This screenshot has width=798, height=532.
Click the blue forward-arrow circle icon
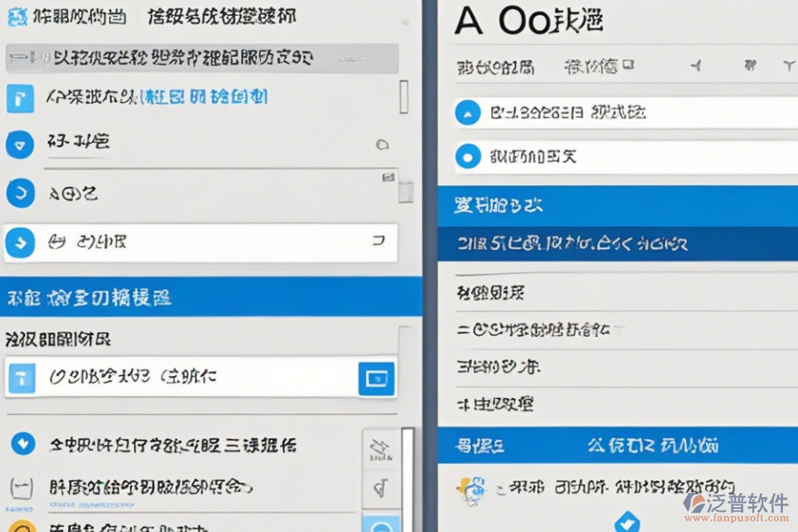[x=20, y=240]
